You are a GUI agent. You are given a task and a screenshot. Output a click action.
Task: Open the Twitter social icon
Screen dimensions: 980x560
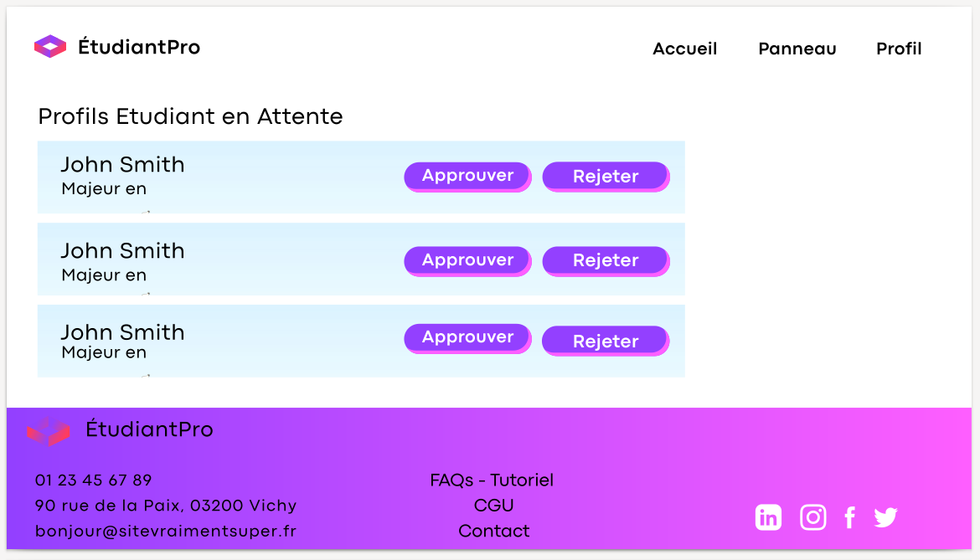(885, 517)
